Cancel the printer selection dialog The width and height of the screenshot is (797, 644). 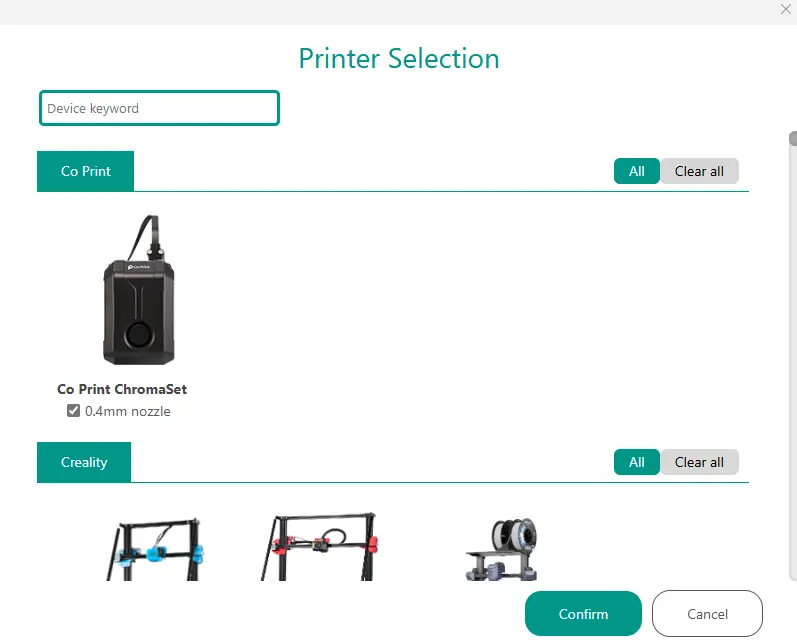(707, 614)
